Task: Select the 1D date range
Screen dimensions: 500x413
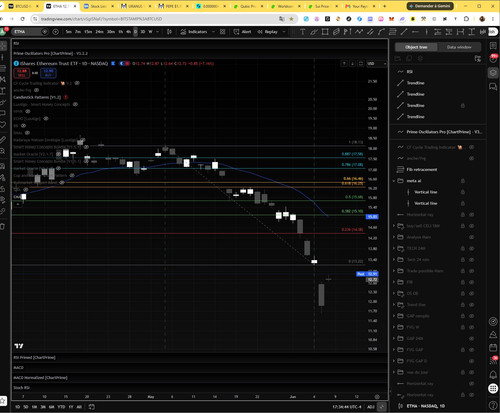Action: pos(18,407)
